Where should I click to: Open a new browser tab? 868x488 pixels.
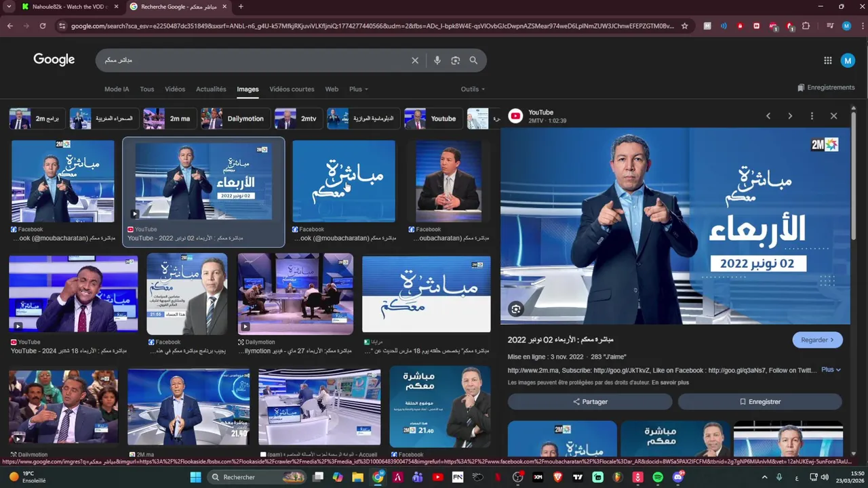point(241,7)
